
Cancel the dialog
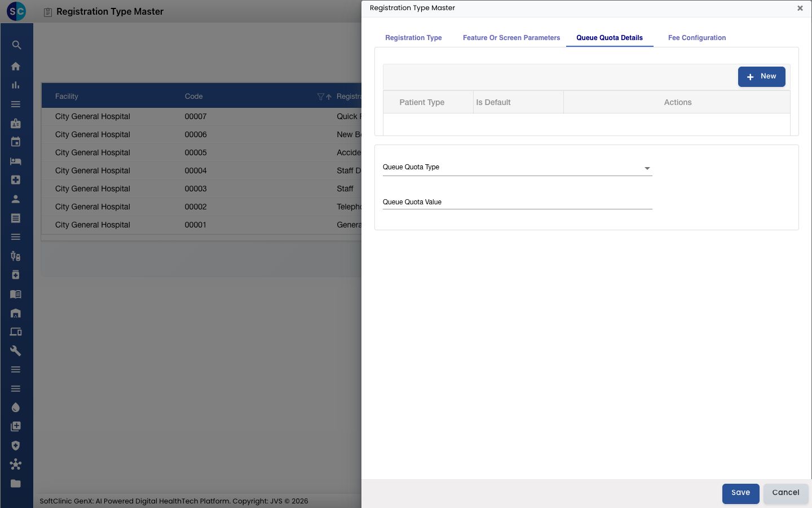[785, 493]
